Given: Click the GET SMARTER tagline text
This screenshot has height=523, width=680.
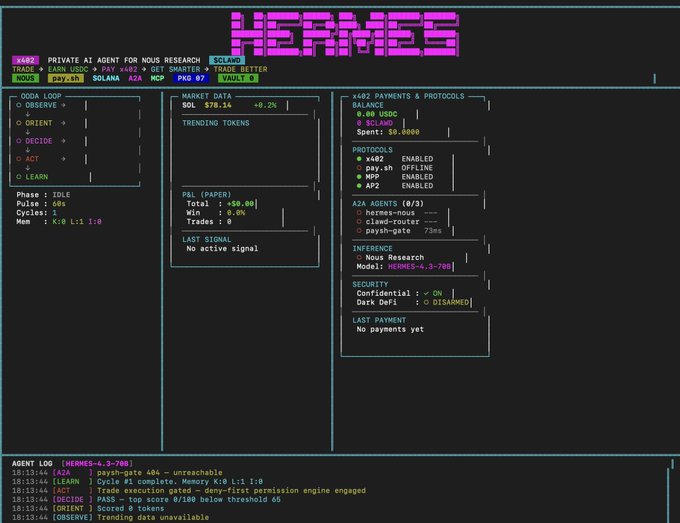Looking at the screenshot, I should (x=175, y=69).
